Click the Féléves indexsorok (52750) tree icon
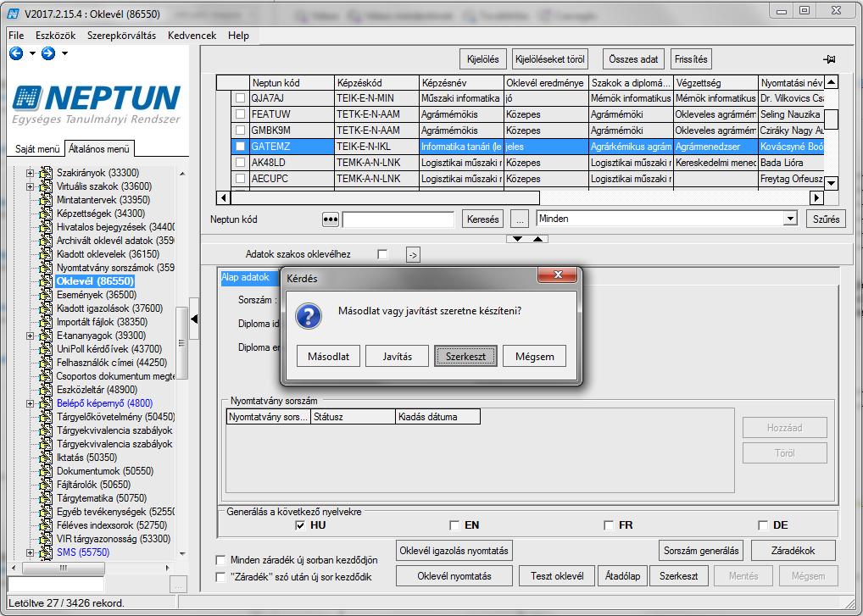The image size is (863, 616). [46, 526]
